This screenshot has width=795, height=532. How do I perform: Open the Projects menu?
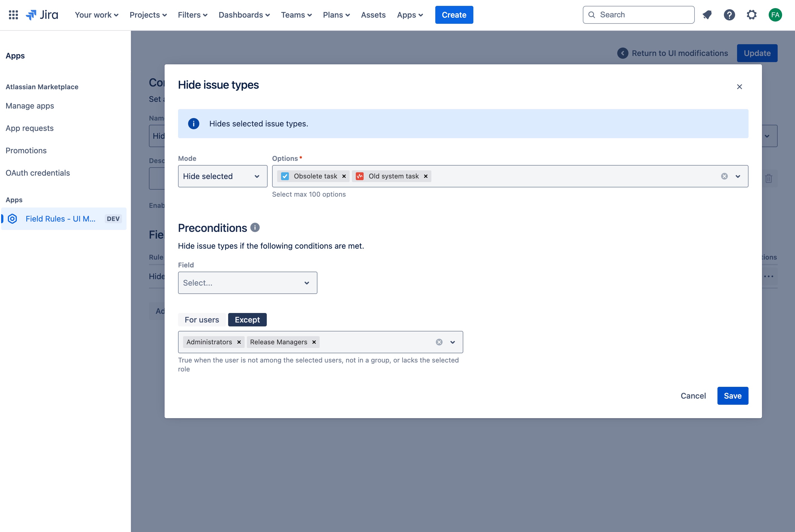(x=148, y=15)
